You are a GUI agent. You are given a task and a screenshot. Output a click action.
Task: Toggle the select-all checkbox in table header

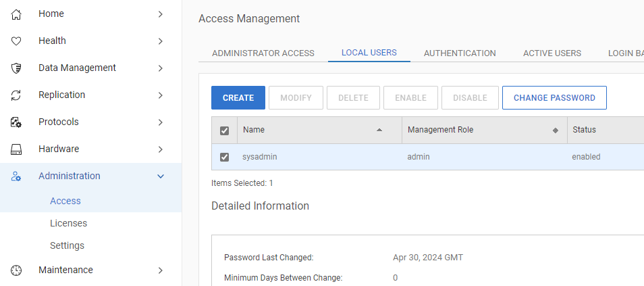pyautogui.click(x=225, y=130)
